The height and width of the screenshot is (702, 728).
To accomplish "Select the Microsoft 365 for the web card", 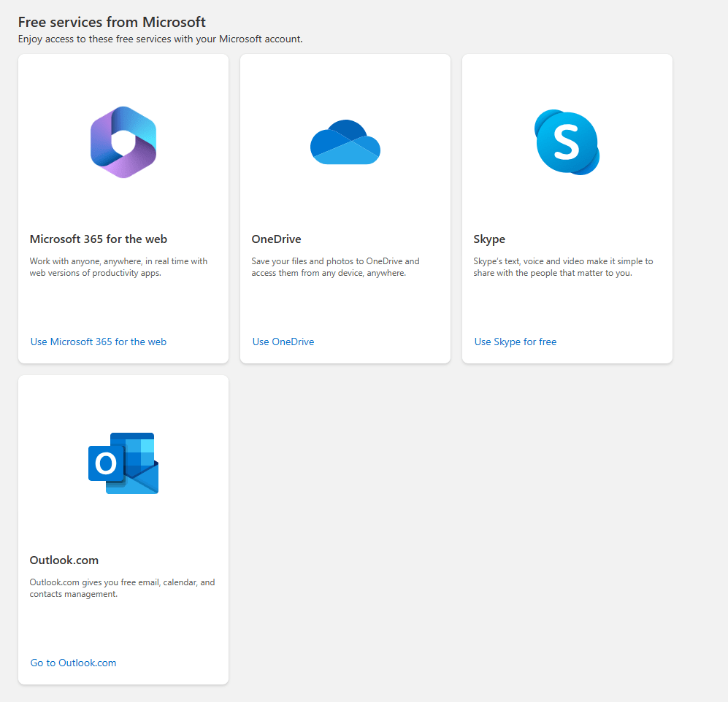I will tap(123, 208).
